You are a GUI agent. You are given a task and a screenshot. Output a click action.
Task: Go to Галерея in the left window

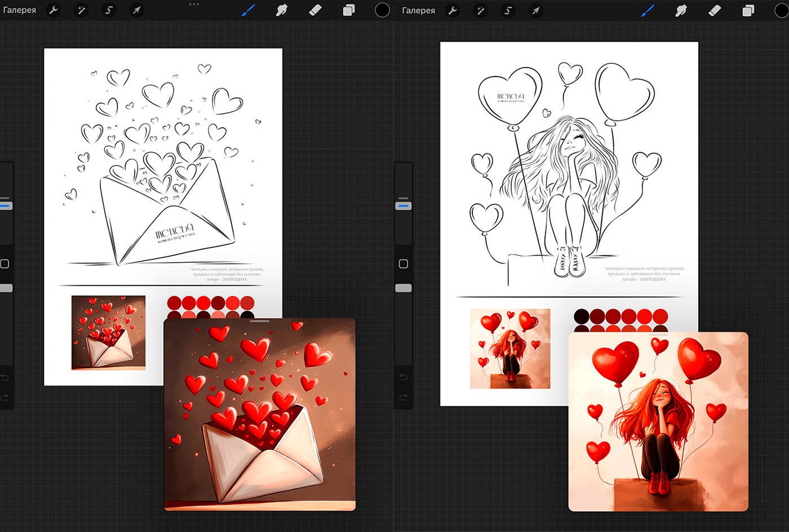(x=20, y=10)
